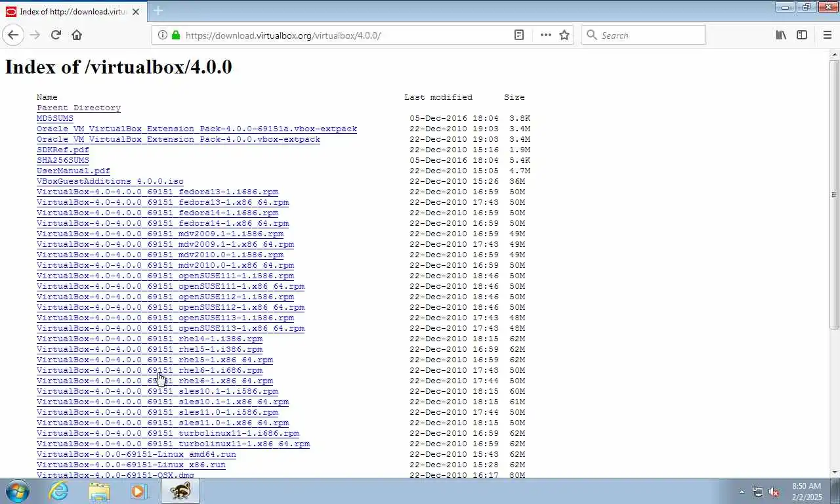
Task: Download Extension Pack 4.0.0-69151a.vbox-extpack
Action: click(x=197, y=129)
